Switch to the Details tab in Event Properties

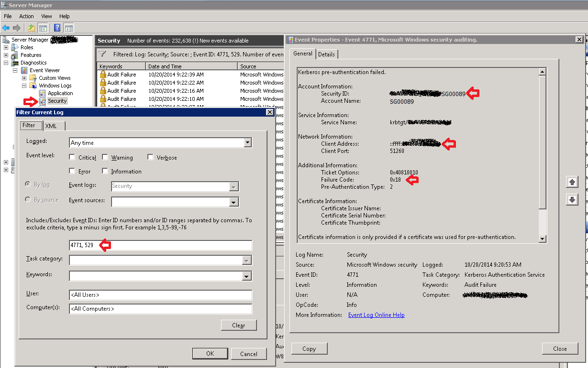pyautogui.click(x=327, y=54)
